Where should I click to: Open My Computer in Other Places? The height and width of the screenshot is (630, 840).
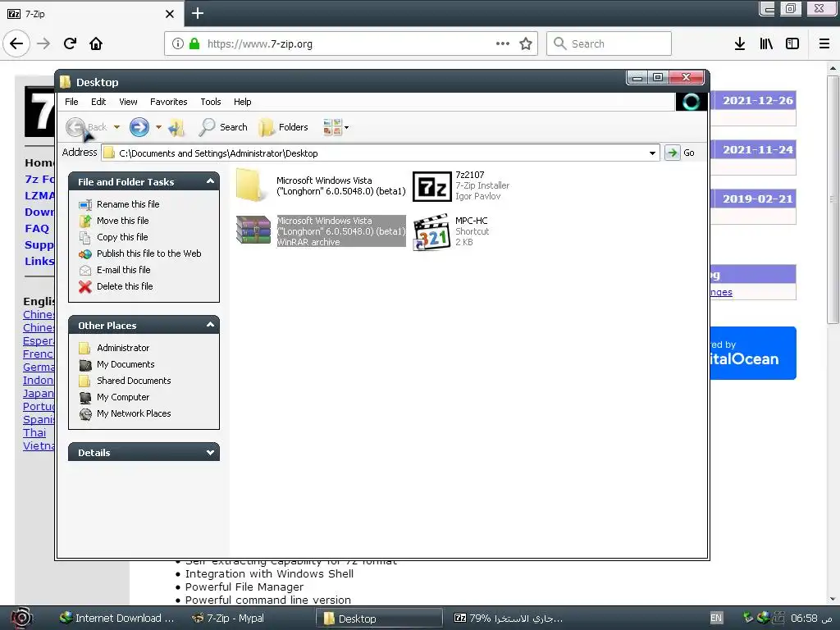point(123,398)
